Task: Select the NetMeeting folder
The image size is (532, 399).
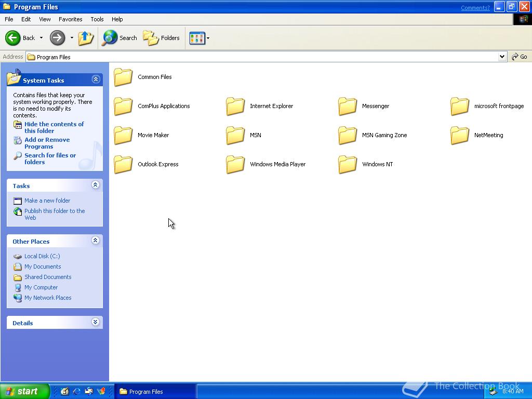Action: [477, 135]
